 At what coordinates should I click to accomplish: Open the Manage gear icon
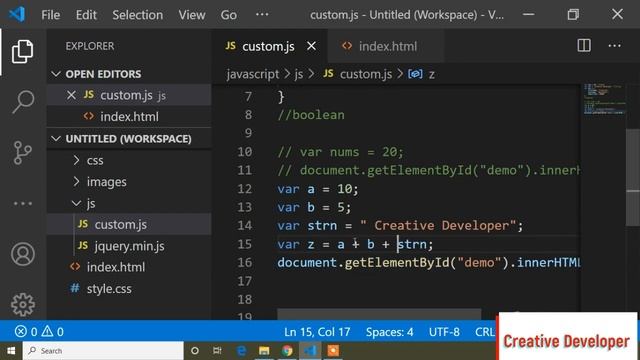click(22, 304)
